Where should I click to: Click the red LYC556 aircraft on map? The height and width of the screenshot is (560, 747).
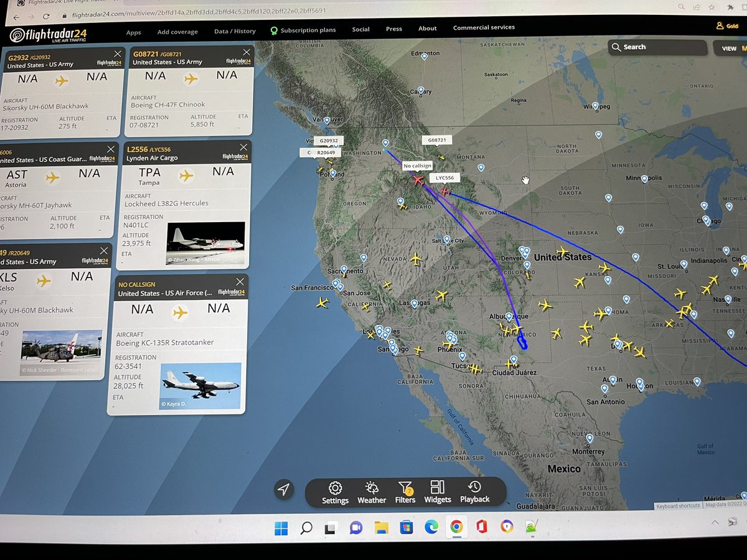(444, 192)
